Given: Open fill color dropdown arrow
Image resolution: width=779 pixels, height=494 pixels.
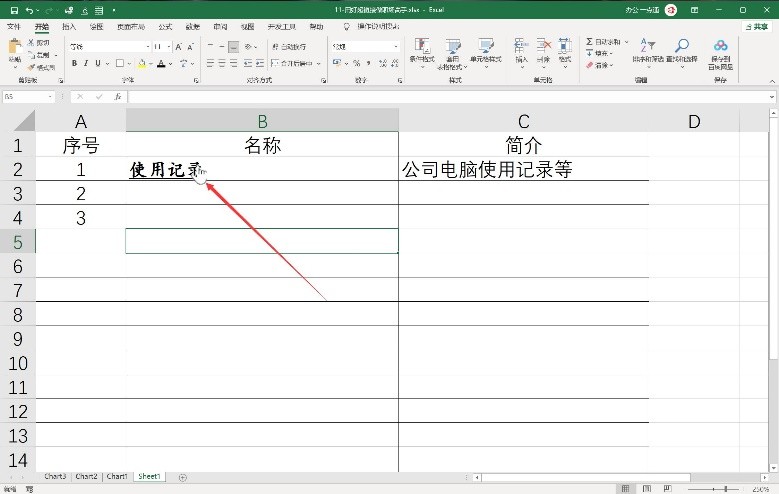Looking at the screenshot, I should tap(151, 64).
